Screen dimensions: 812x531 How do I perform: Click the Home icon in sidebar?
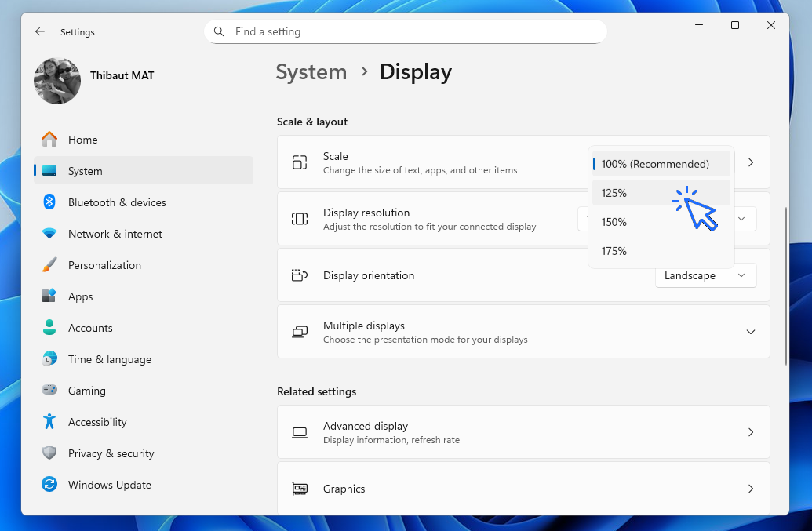(49, 140)
